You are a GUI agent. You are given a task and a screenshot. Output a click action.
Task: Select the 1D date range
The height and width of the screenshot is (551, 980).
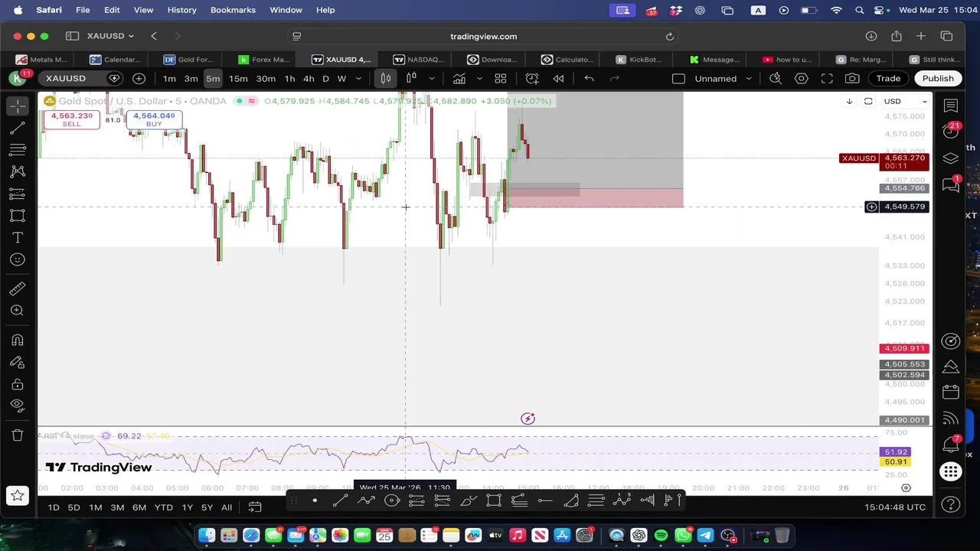(54, 507)
